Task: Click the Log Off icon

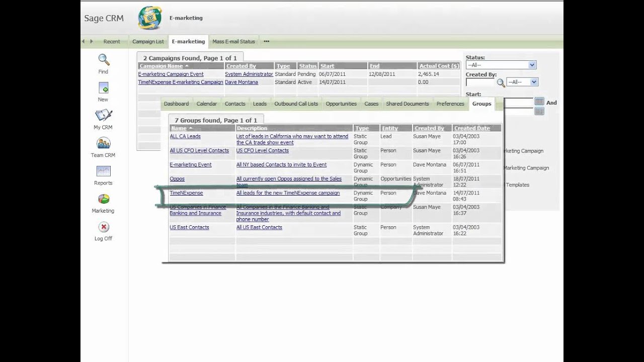Action: [x=104, y=227]
